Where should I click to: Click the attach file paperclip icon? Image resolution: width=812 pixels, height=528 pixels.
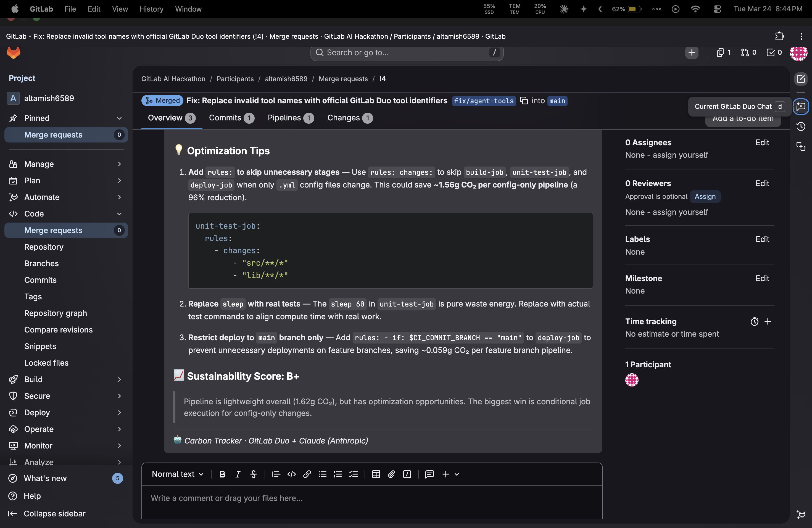[391, 474]
